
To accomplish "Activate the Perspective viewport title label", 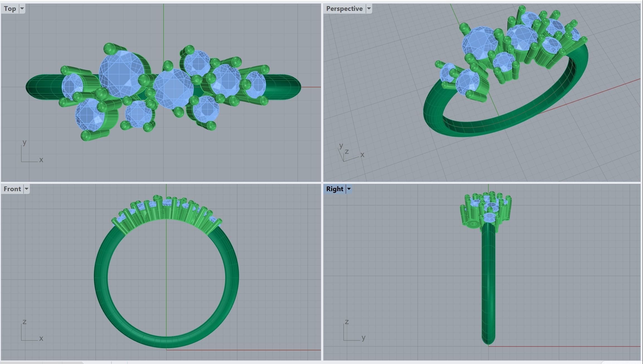I will point(344,9).
